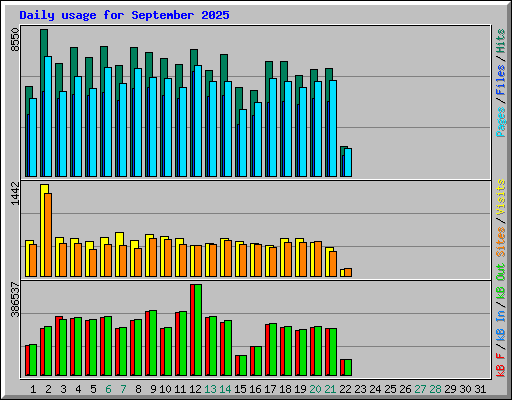Click the bright green kB bar for day 22
Screen dimensions: 512x400
pyautogui.click(x=348, y=368)
